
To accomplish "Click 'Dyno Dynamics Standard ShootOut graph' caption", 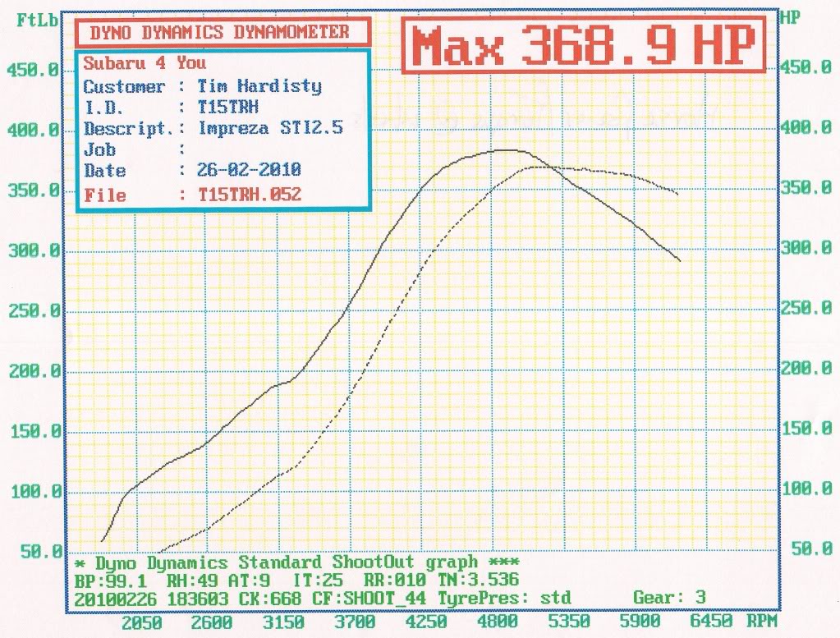I will pyautogui.click(x=287, y=563).
